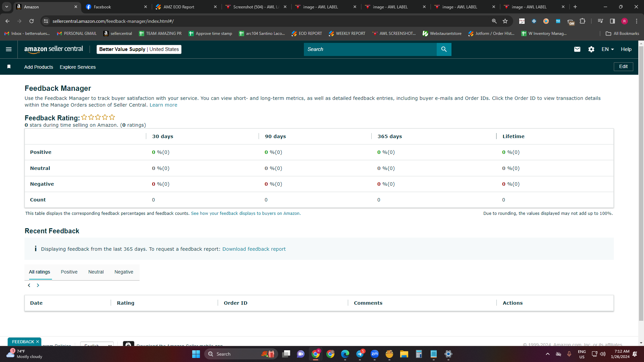
Task: Open File Explorer from the taskbar
Action: tap(404, 354)
